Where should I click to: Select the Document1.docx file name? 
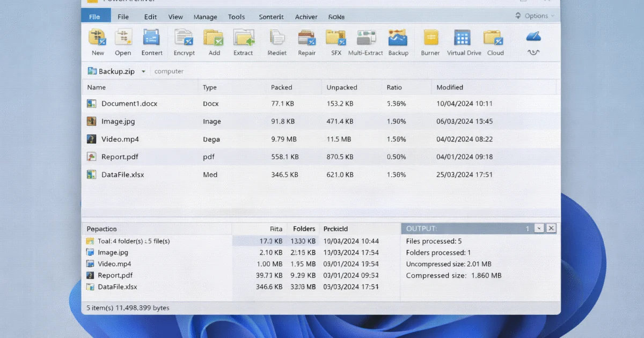click(129, 104)
